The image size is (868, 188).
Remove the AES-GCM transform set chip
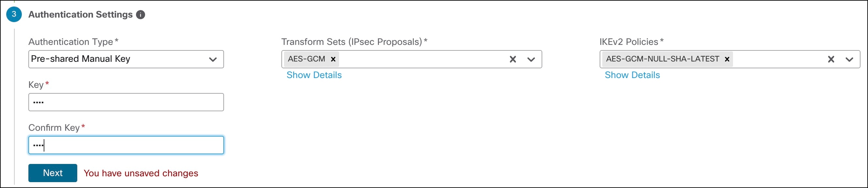pos(333,59)
